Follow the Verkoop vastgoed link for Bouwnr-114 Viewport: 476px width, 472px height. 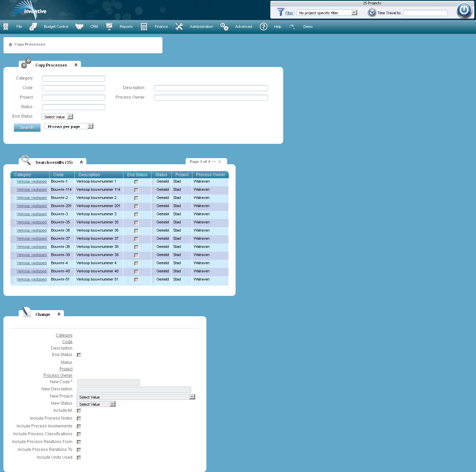pyautogui.click(x=32, y=189)
